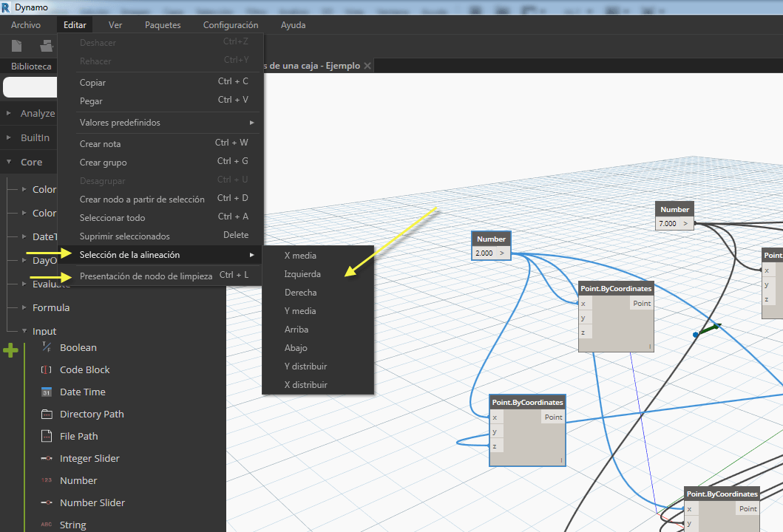Open the Ayuda menu
Viewport: 783px width, 532px height.
293,25
